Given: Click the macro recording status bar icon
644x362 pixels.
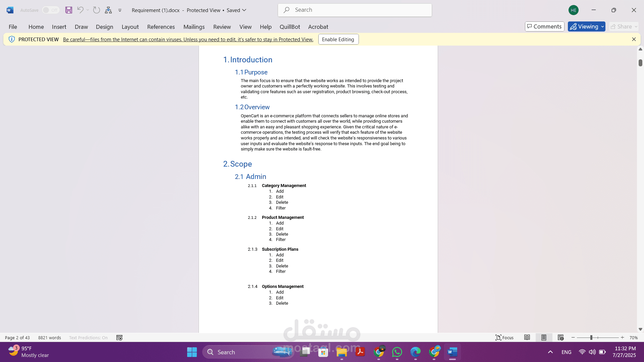Looking at the screenshot, I should click(119, 338).
